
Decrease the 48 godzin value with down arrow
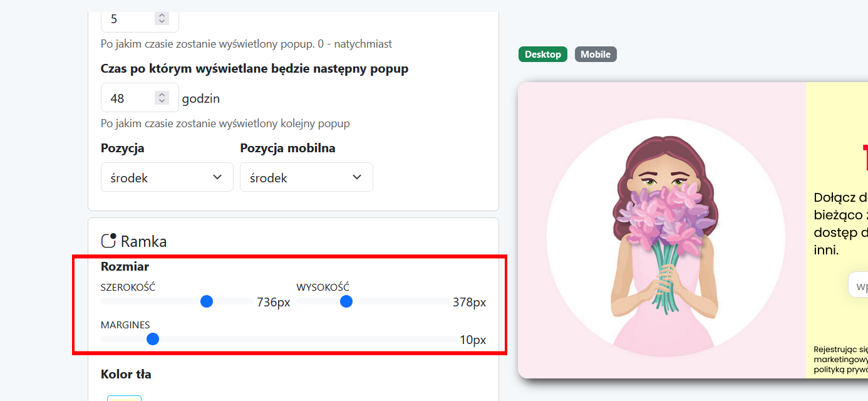coord(162,102)
